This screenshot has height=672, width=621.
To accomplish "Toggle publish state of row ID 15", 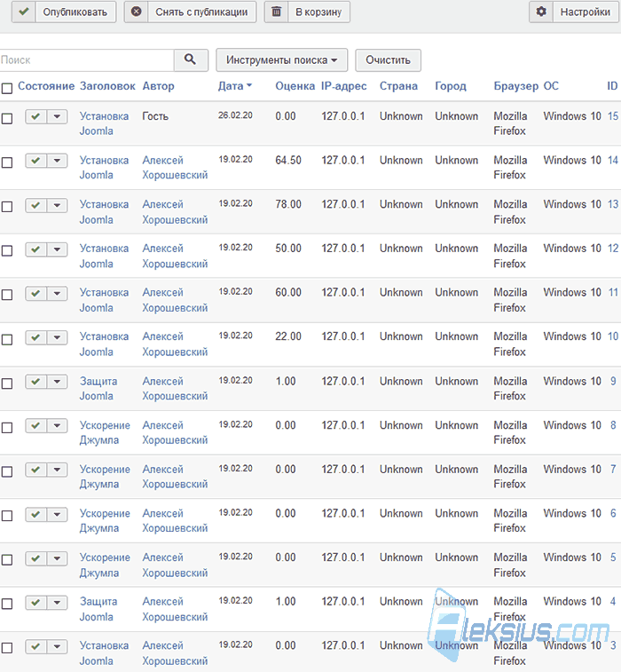I will pyautogui.click(x=36, y=116).
